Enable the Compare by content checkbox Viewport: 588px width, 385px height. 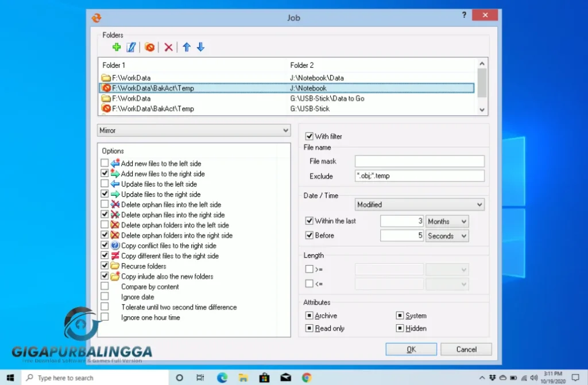tap(105, 286)
